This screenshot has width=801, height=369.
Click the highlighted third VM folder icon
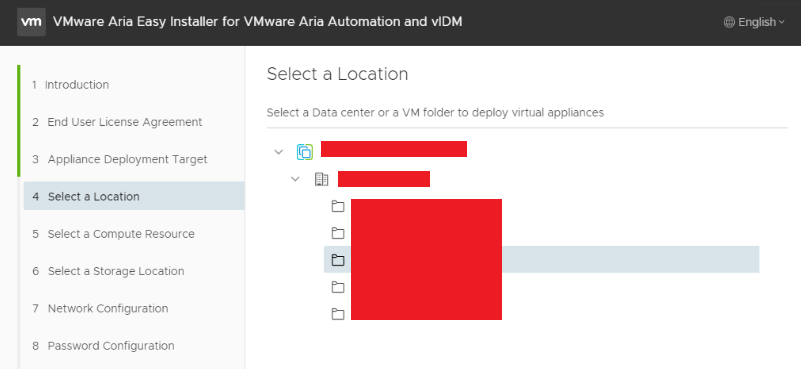click(x=338, y=260)
